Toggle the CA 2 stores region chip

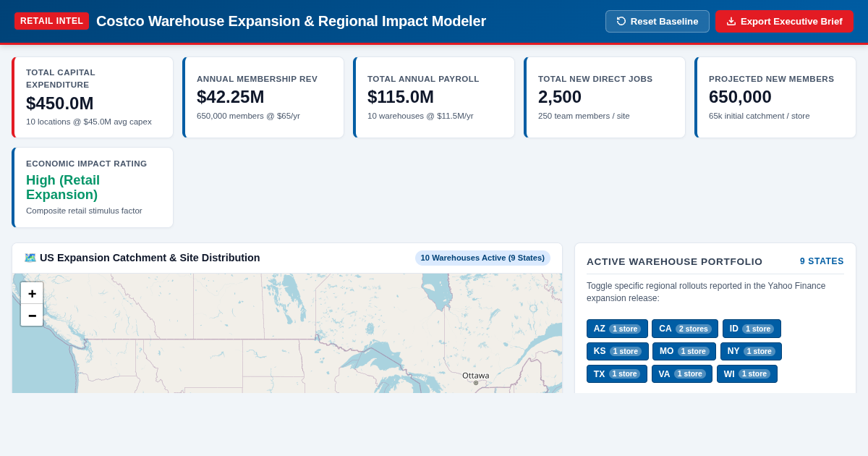685,329
